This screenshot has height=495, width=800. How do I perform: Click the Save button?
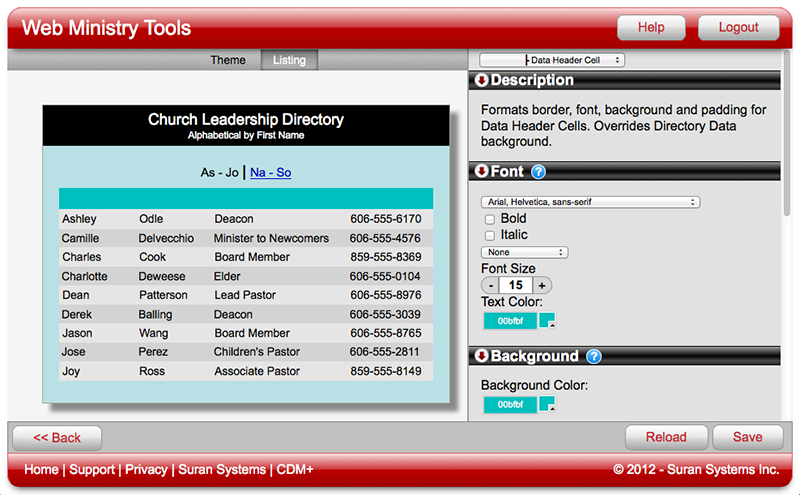pos(748,437)
